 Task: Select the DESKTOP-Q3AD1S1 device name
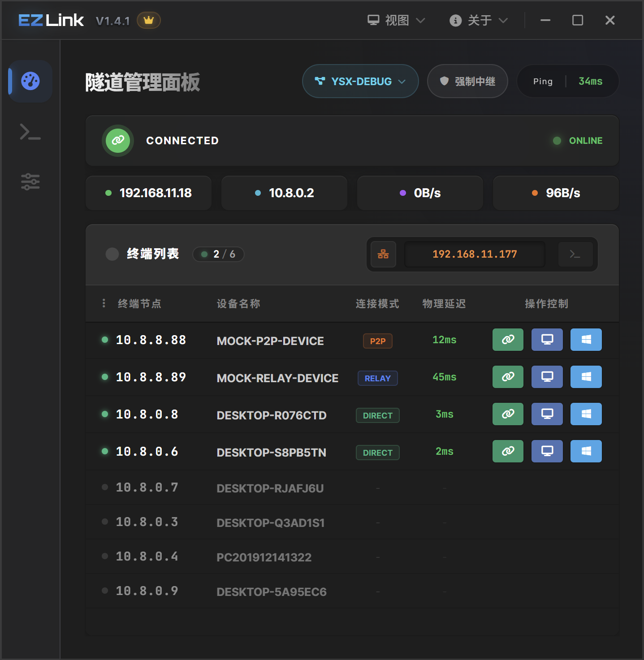point(271,523)
